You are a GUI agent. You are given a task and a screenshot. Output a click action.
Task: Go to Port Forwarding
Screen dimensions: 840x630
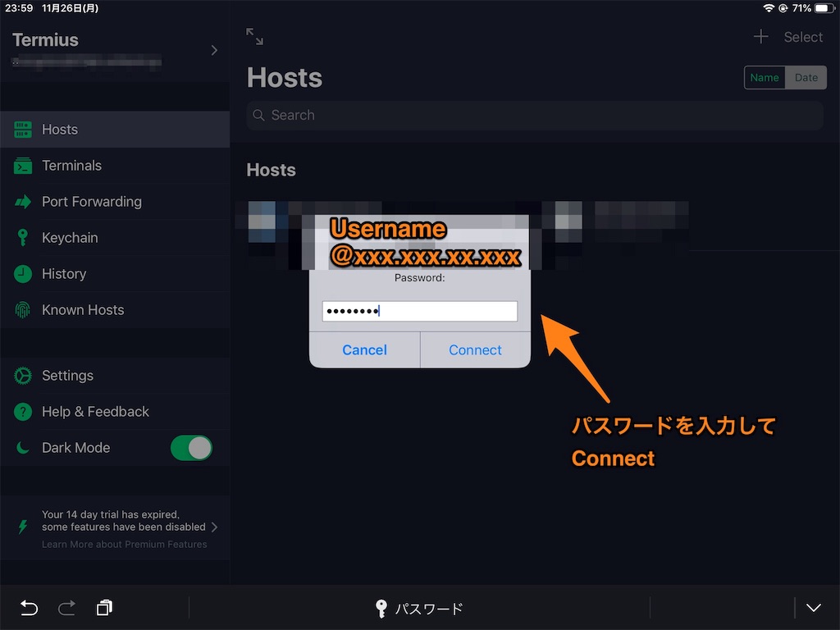[x=115, y=202]
